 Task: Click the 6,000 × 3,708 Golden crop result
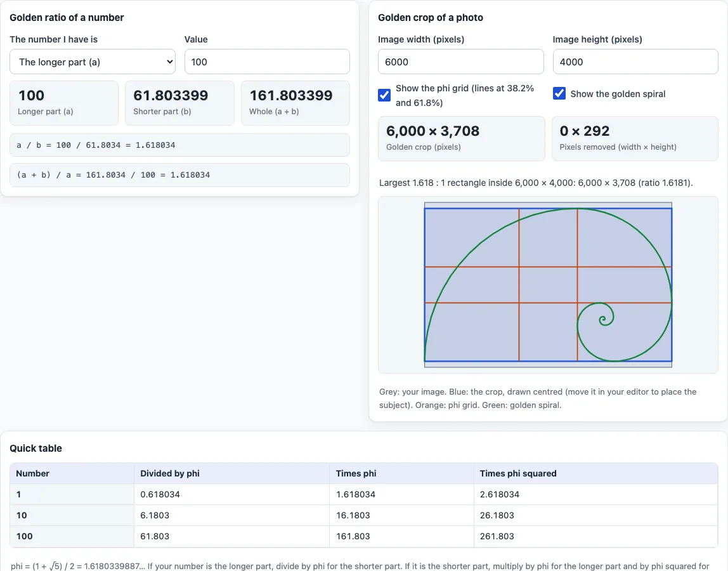462,138
